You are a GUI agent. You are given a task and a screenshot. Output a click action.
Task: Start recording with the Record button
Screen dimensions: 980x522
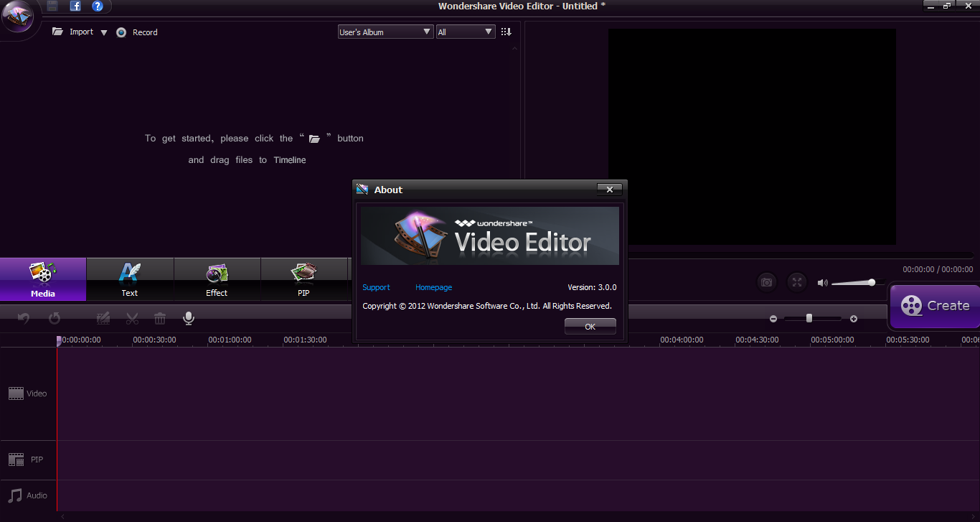[x=136, y=32]
